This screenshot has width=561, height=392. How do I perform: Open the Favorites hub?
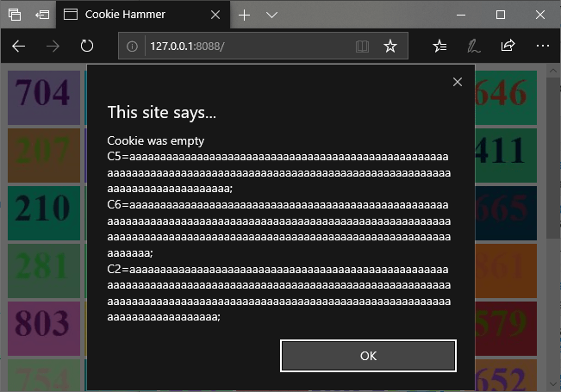click(x=440, y=47)
